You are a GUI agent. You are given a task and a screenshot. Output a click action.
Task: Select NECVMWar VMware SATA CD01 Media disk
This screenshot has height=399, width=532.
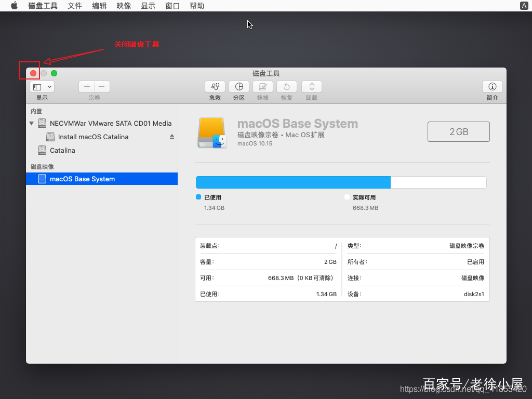[x=102, y=123]
